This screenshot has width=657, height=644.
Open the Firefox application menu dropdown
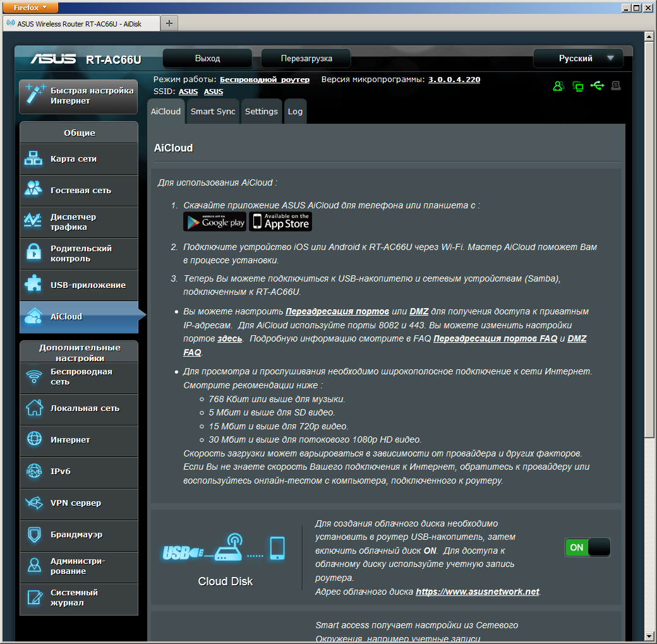(x=30, y=7)
